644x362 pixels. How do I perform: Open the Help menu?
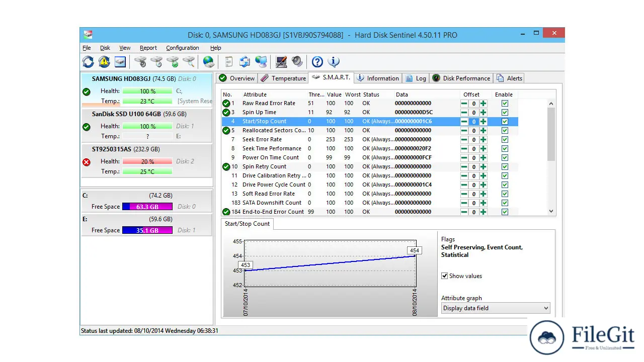(x=215, y=48)
